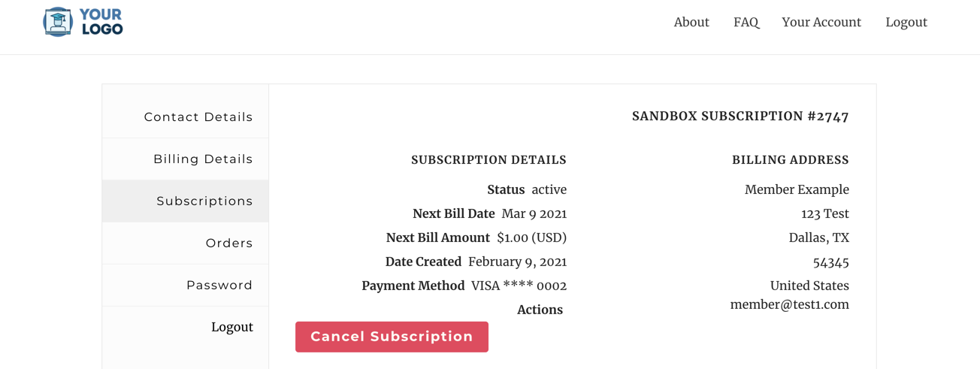Click Logout in the account sidebar
The image size is (980, 369).
point(232,327)
